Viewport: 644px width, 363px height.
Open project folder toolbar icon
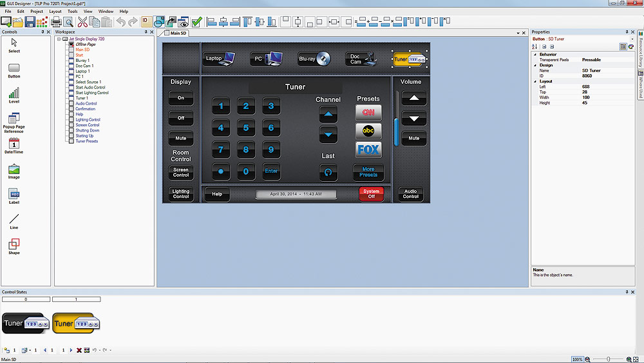[x=18, y=22]
